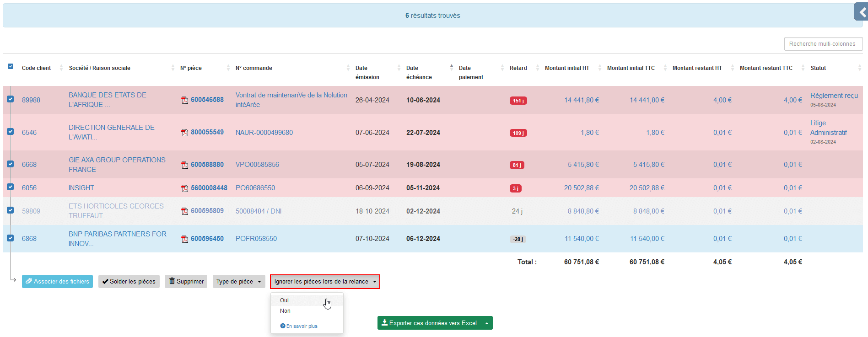Open PDF icon for piece 800055549
Viewport: 868px width, 337px height.
pyautogui.click(x=184, y=133)
